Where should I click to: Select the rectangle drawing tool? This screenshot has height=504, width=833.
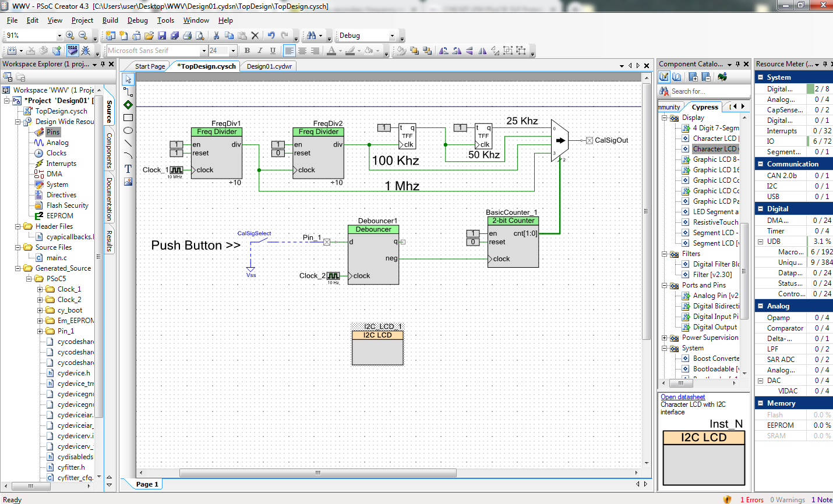pyautogui.click(x=128, y=118)
